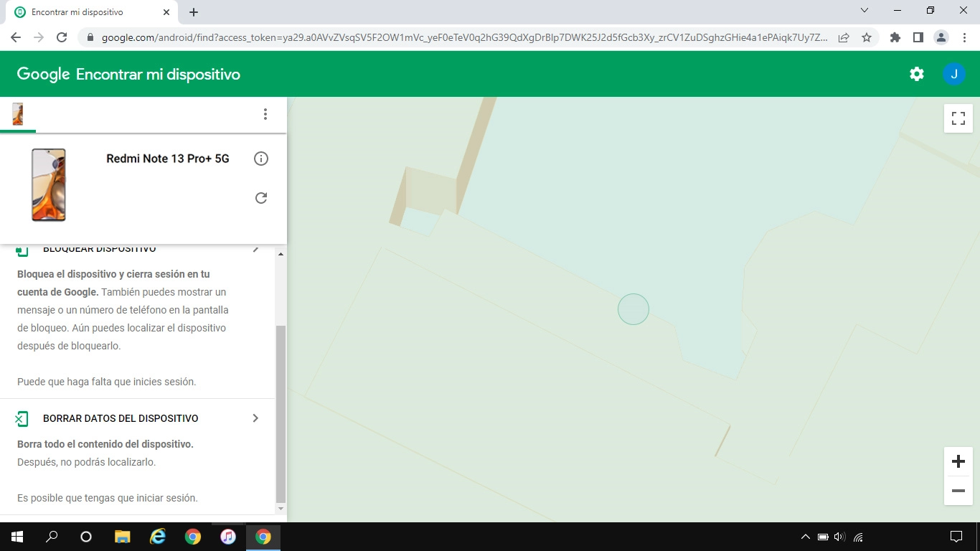Switch to the Encontrar mi dispositivo browser tab
980x551 pixels.
pos(86,11)
